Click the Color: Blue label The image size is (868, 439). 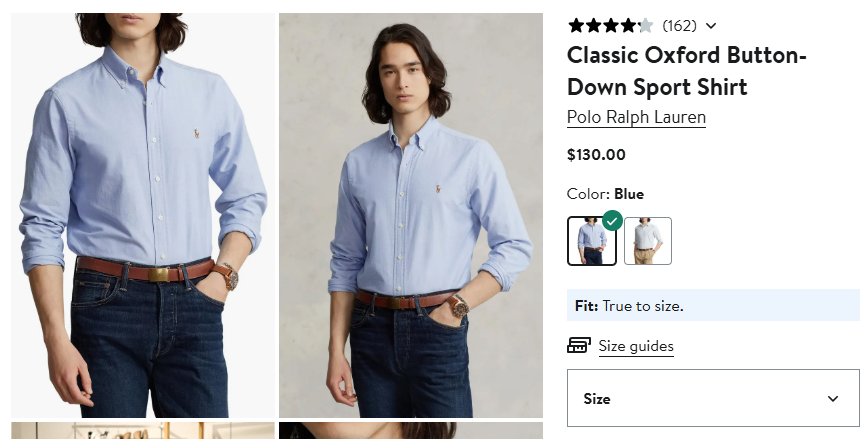point(605,194)
